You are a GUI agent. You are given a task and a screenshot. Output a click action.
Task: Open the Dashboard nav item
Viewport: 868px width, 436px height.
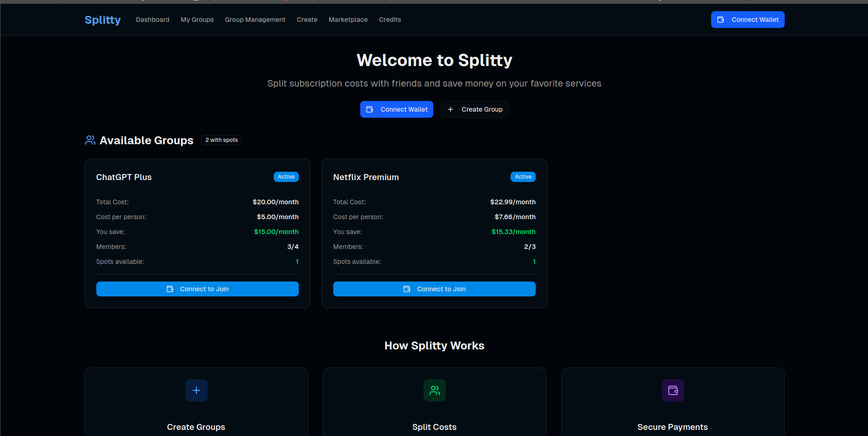153,20
